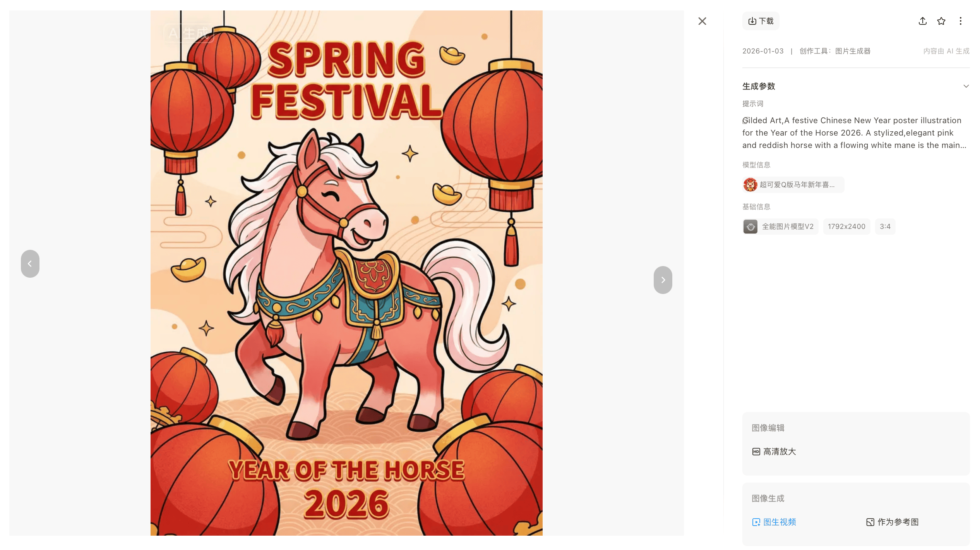This screenshot has width=980, height=550.
Task: Go to next image with right arrow
Action: pos(663,280)
